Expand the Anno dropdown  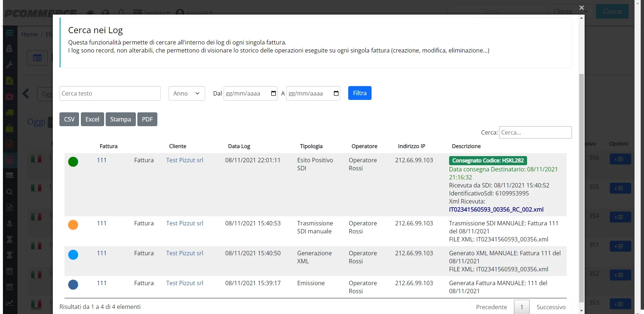(x=187, y=93)
